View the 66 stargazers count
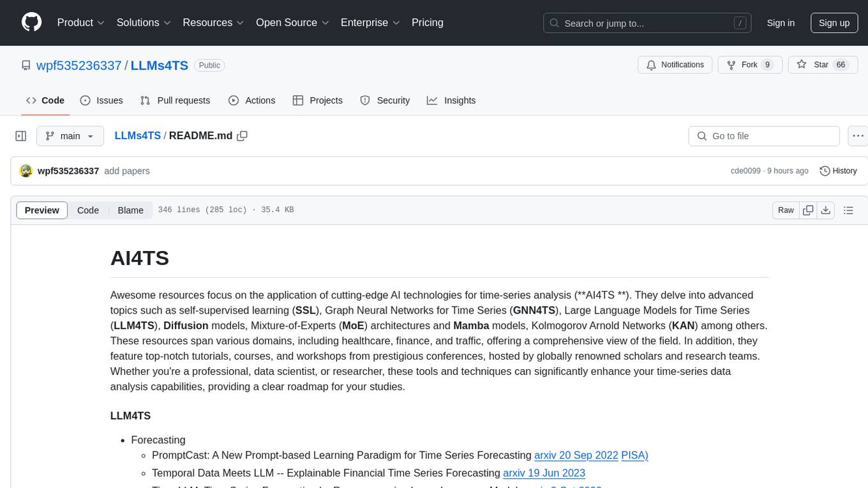This screenshot has width=868, height=488. [841, 65]
